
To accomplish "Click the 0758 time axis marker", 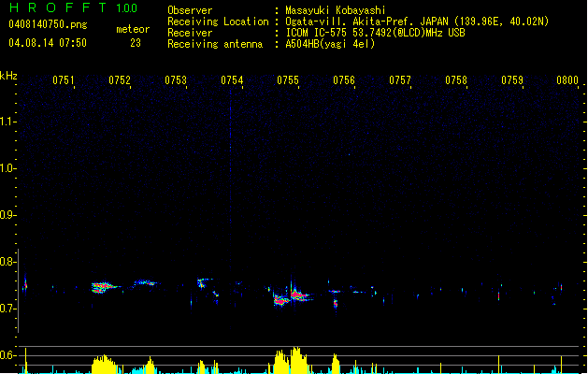I will [x=456, y=80].
